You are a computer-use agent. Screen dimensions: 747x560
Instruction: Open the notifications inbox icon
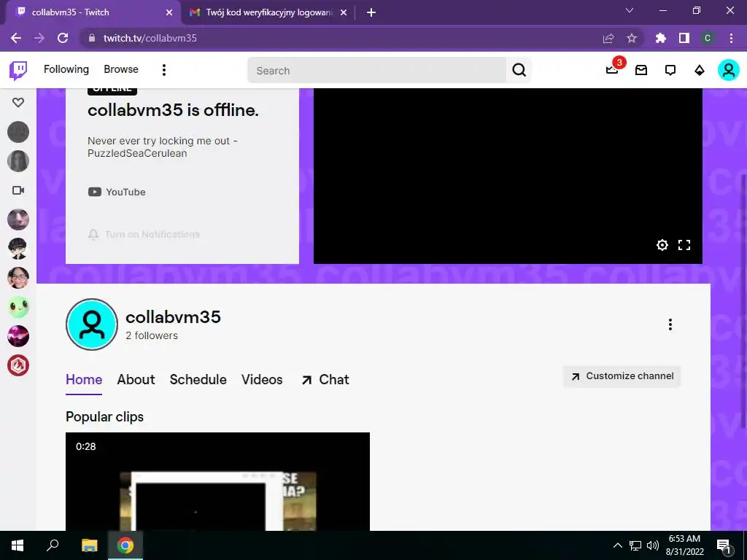tap(641, 70)
